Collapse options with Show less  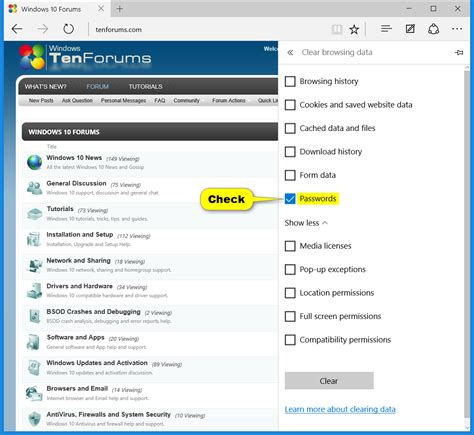coord(306,223)
